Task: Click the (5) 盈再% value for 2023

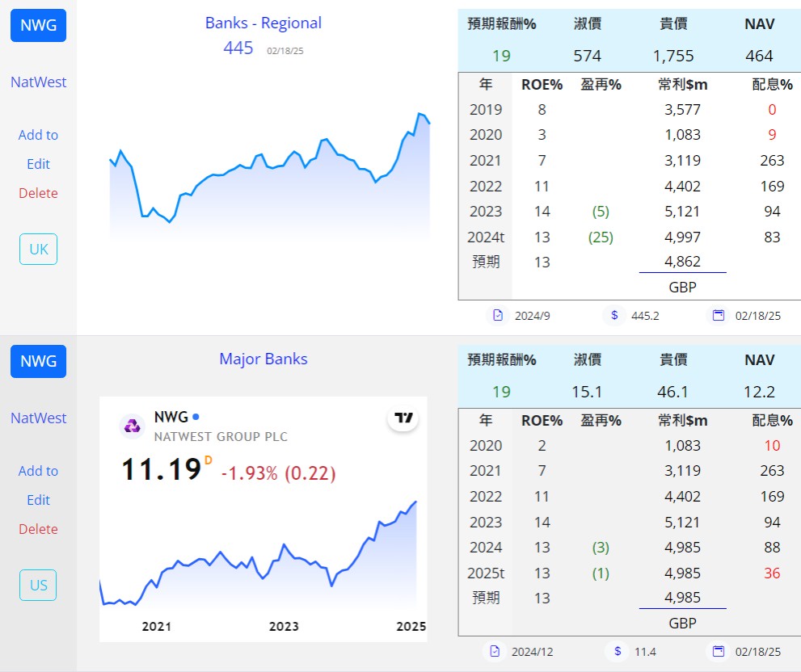Action: pos(601,212)
